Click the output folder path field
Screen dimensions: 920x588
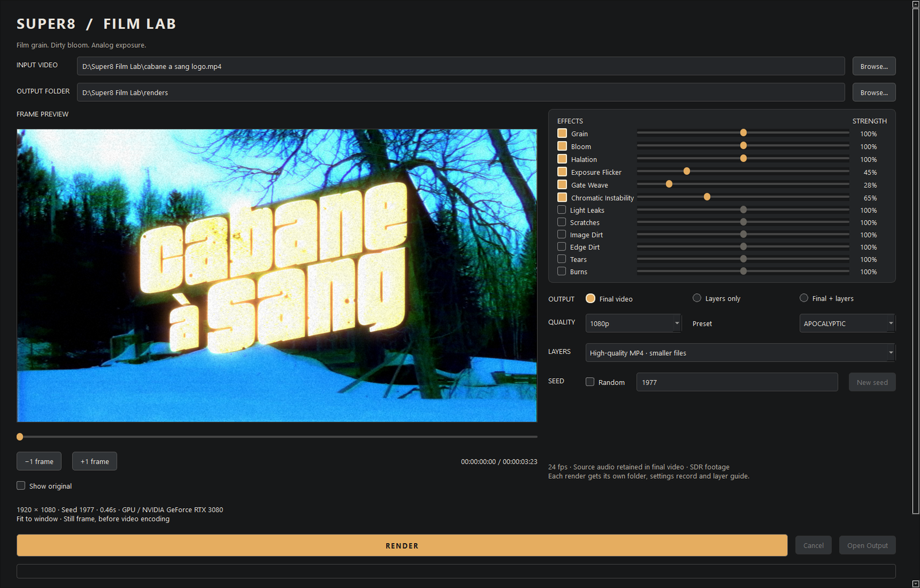pyautogui.click(x=461, y=92)
